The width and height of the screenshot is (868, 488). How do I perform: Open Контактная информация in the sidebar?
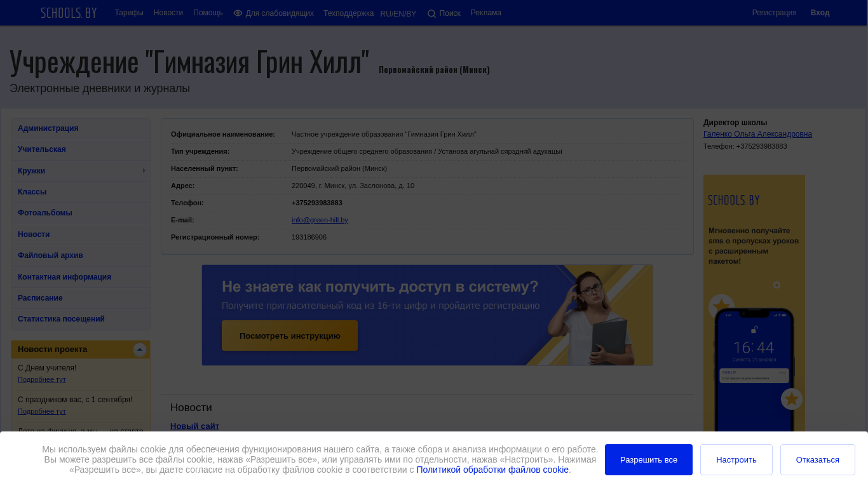(x=81, y=277)
